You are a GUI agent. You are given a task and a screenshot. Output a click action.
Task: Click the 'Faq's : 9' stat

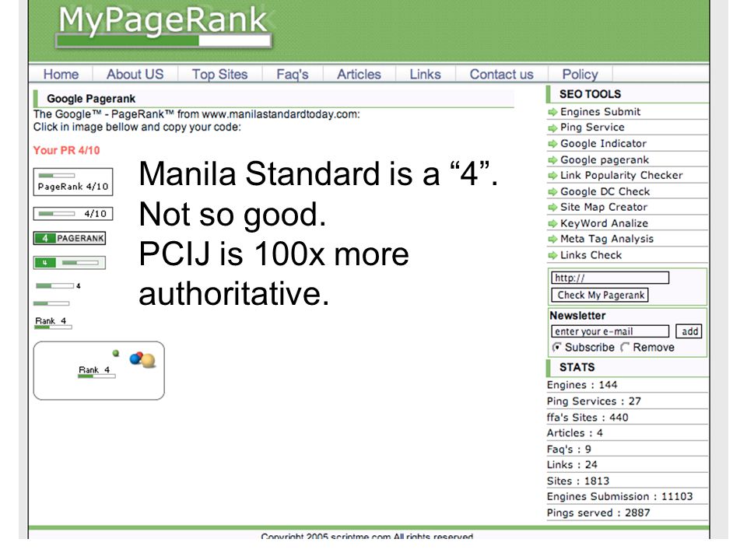569,449
